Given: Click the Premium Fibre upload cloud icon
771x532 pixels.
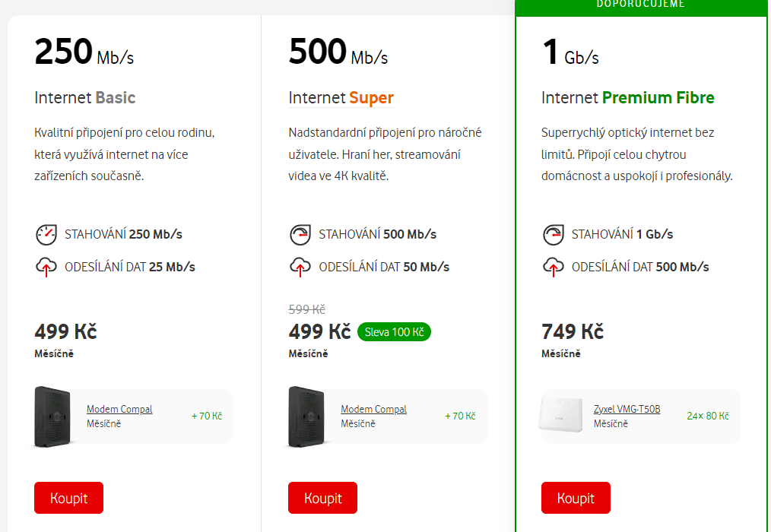Looking at the screenshot, I should (554, 267).
